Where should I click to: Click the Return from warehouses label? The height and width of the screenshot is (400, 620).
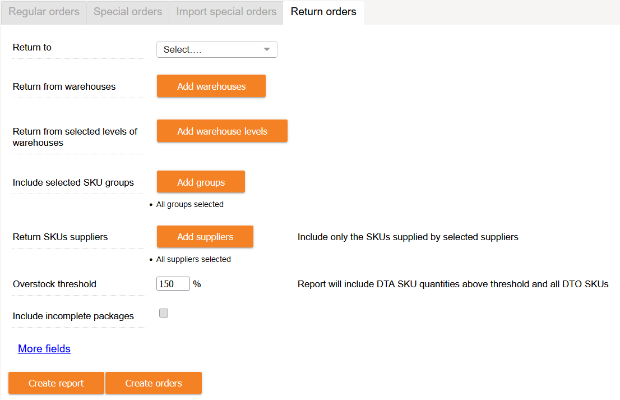[64, 87]
